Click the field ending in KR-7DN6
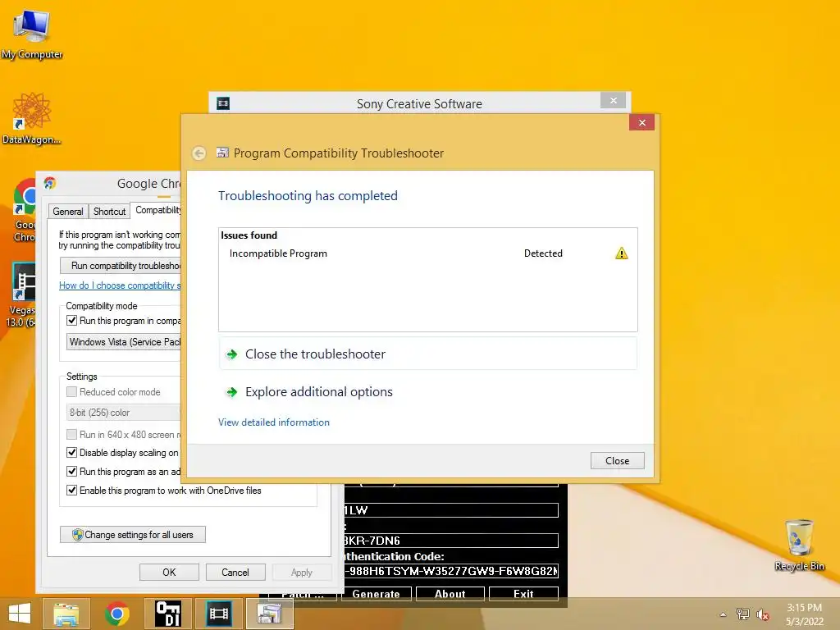Viewport: 840px width, 630px height. point(451,541)
